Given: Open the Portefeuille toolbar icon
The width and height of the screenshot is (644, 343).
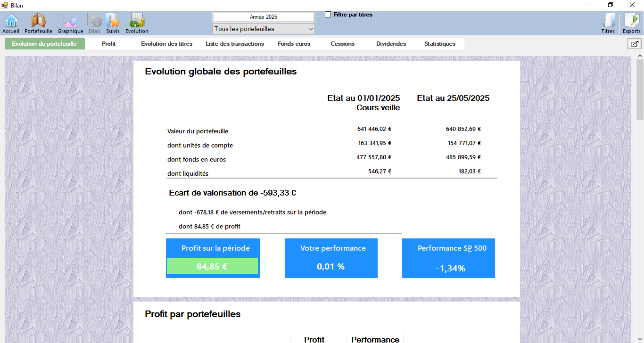Looking at the screenshot, I should click(x=38, y=23).
